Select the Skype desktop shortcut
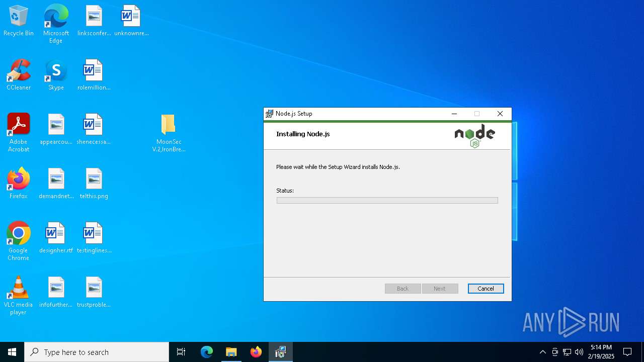Image resolution: width=644 pixels, height=362 pixels. coord(56,75)
